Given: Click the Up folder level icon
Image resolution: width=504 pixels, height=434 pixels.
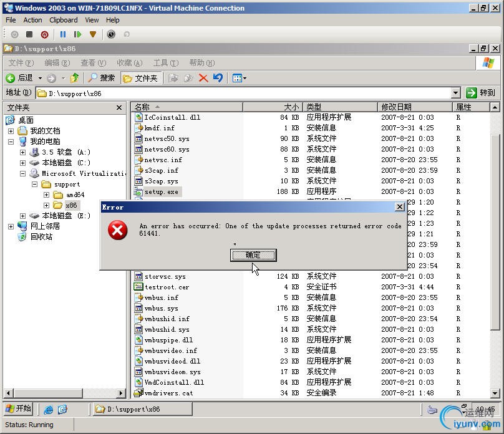Looking at the screenshot, I should (75, 77).
